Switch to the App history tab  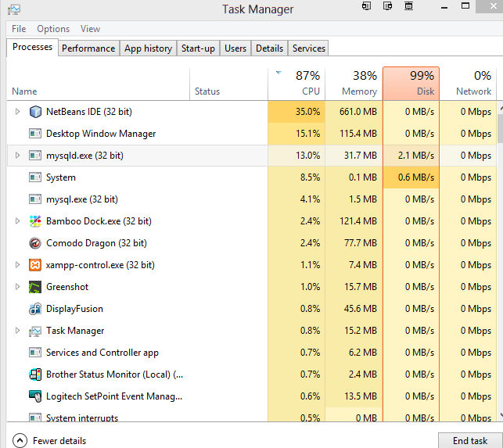[148, 48]
